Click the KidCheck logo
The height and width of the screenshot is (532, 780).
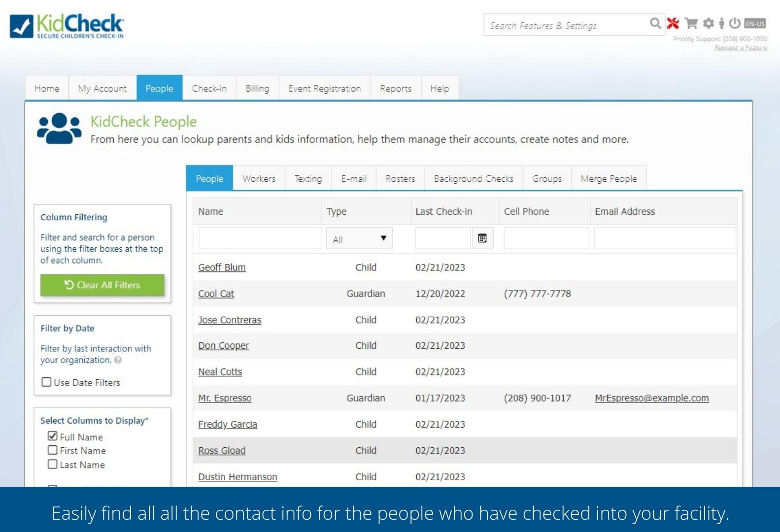[67, 26]
